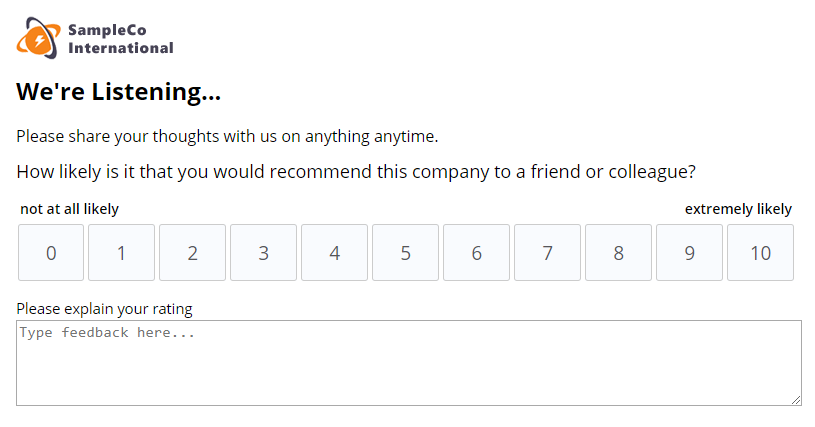Select the rating 3 button
The width and height of the screenshot is (815, 427).
click(x=264, y=253)
